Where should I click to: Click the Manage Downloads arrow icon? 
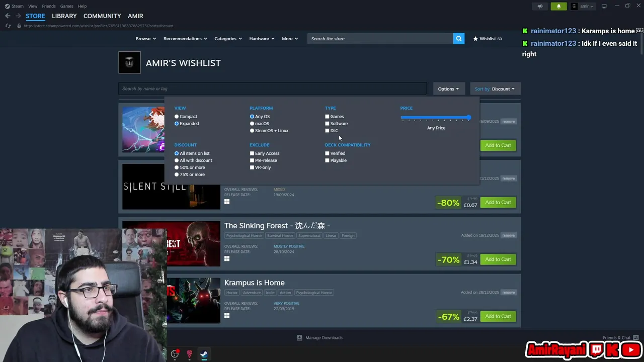click(x=299, y=338)
